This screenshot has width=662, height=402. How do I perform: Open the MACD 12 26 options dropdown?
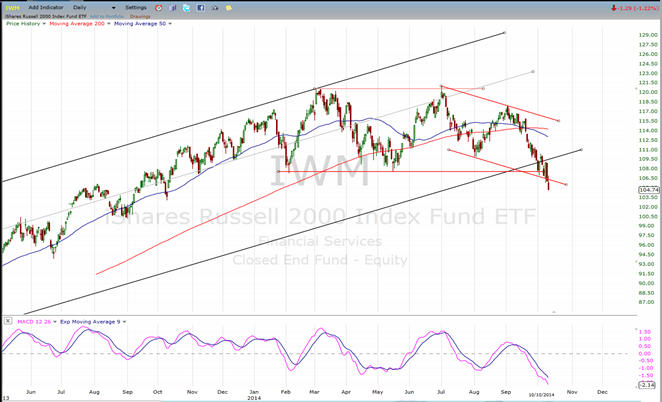pyautogui.click(x=55, y=322)
